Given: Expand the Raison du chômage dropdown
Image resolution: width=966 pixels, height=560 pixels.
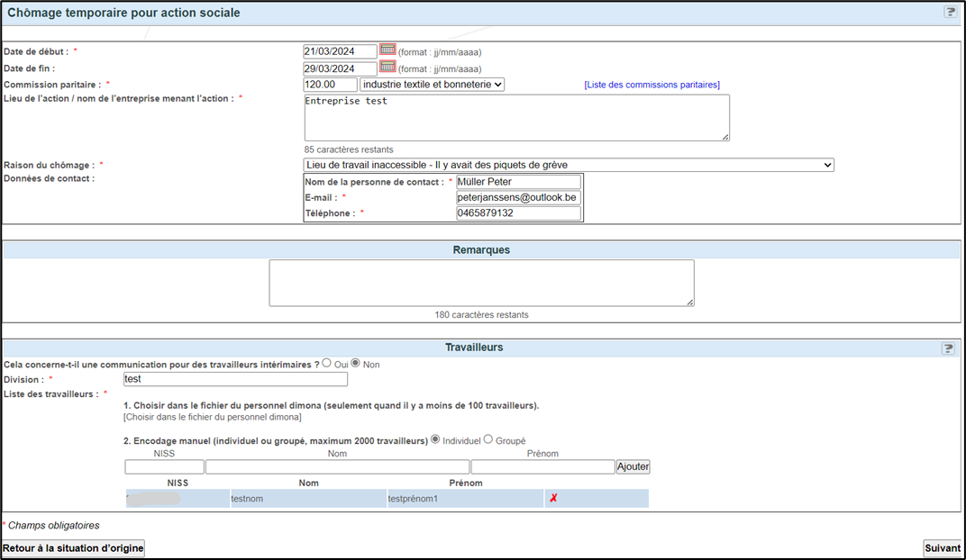Looking at the screenshot, I should click(x=569, y=165).
